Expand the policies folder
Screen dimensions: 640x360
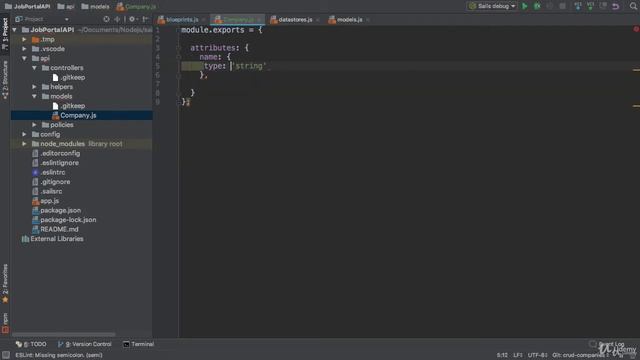(35, 125)
